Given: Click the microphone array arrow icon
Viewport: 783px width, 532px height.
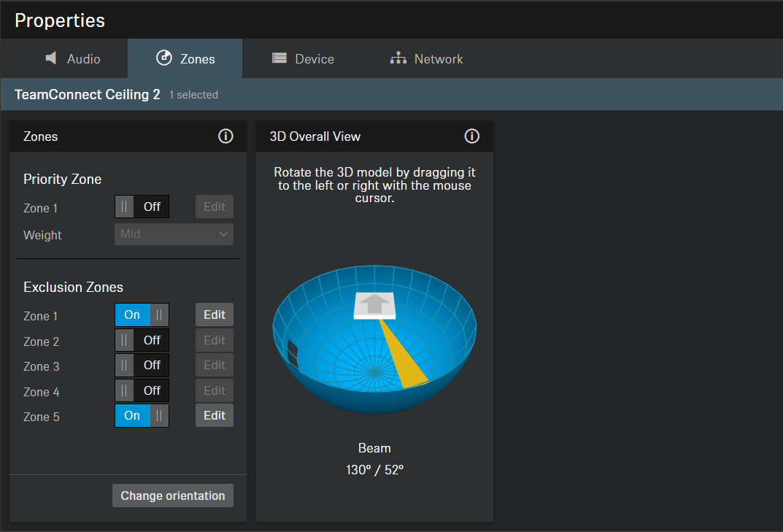Looking at the screenshot, I should click(x=374, y=304).
